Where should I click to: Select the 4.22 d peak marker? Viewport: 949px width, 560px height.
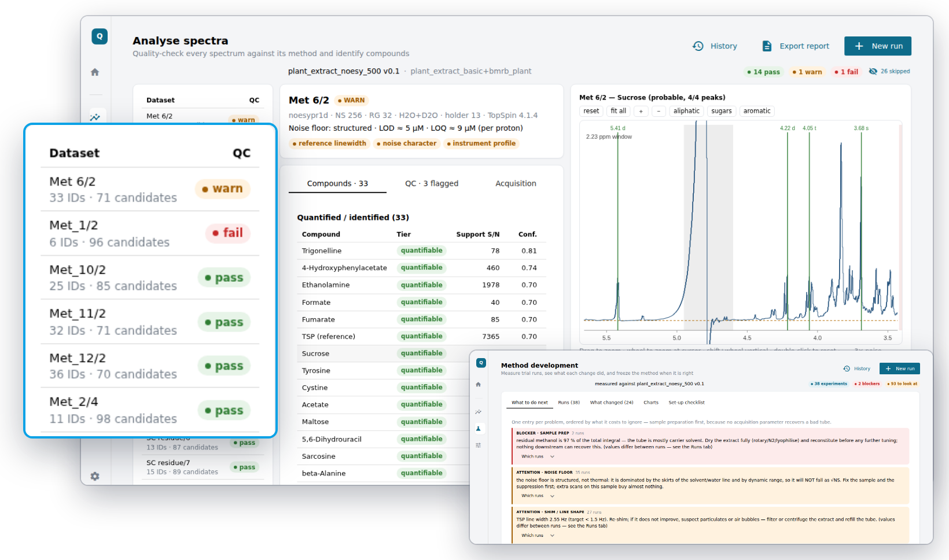pyautogui.click(x=787, y=128)
